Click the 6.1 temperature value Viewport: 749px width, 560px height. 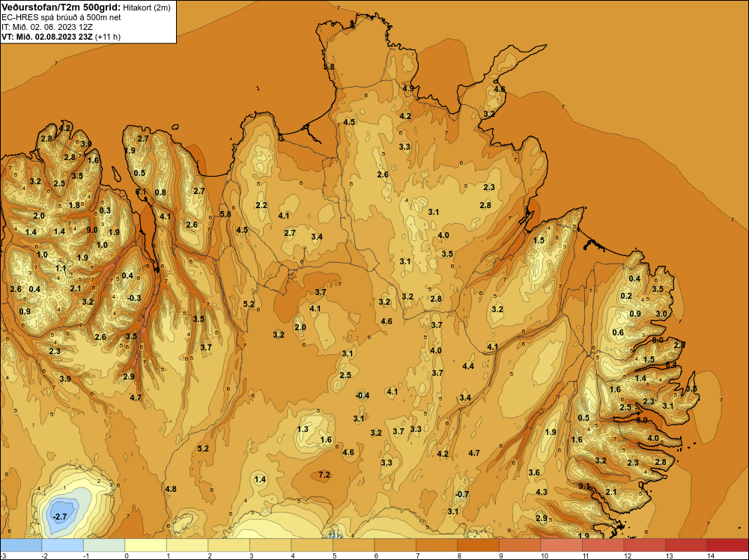click(x=141, y=192)
